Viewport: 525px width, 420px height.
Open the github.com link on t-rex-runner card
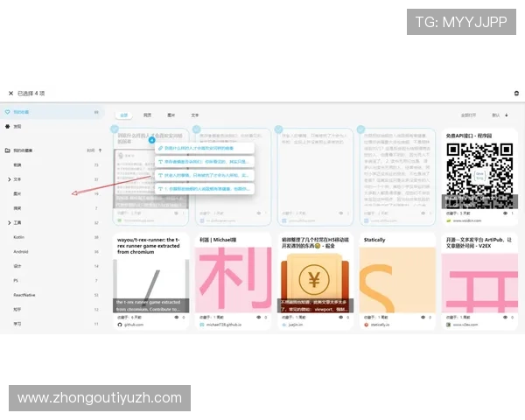(134, 325)
